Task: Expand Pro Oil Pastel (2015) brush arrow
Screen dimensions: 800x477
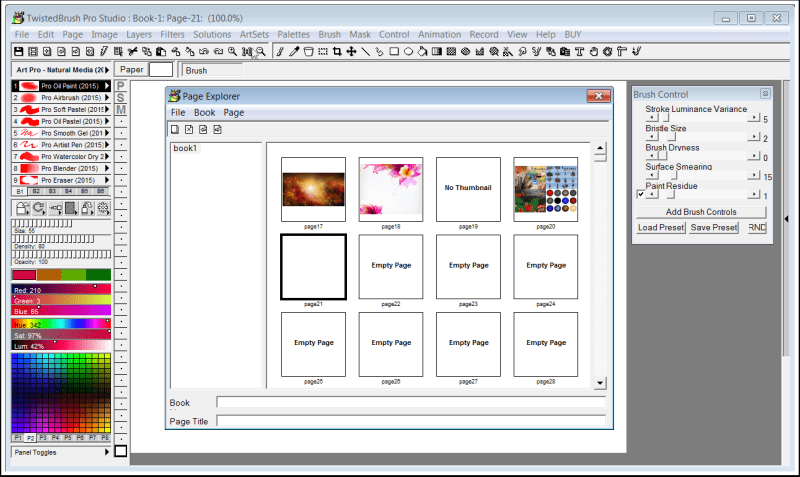Action: click(x=107, y=121)
